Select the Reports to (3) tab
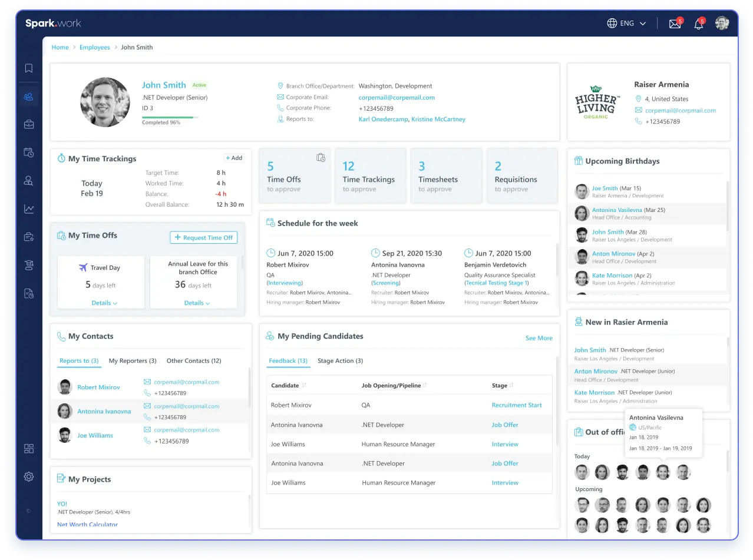The width and height of the screenshot is (753, 560). 79,360
